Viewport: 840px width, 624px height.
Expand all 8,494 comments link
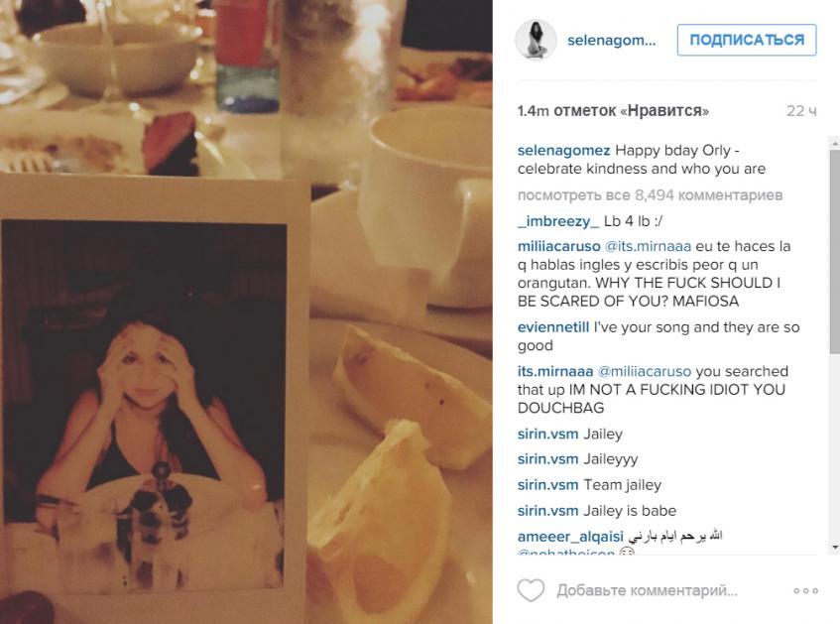[650, 195]
